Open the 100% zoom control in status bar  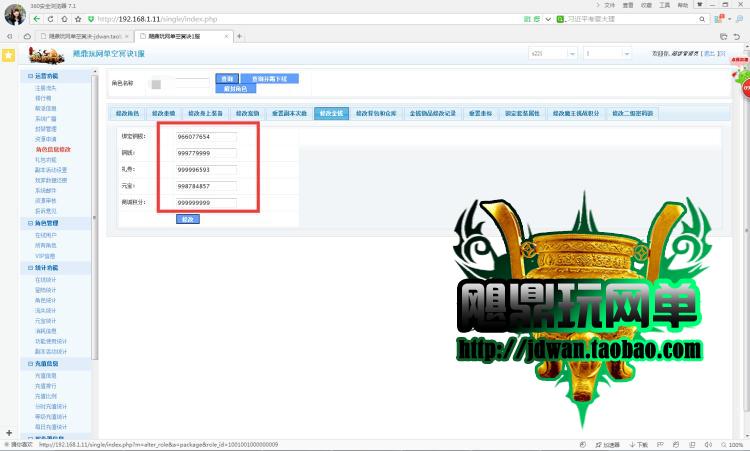pos(732,445)
